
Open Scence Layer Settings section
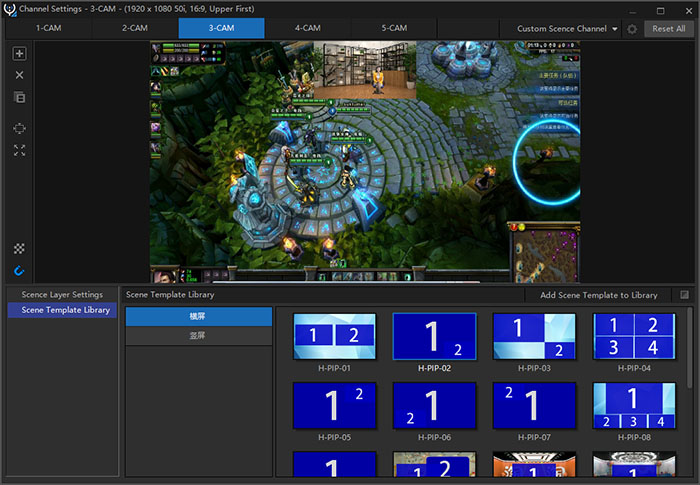(62, 295)
